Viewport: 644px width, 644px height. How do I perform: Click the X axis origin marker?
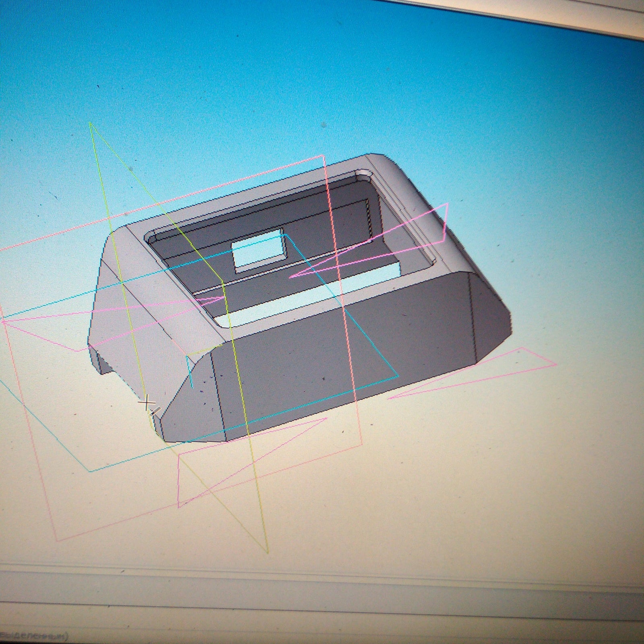tap(151, 404)
